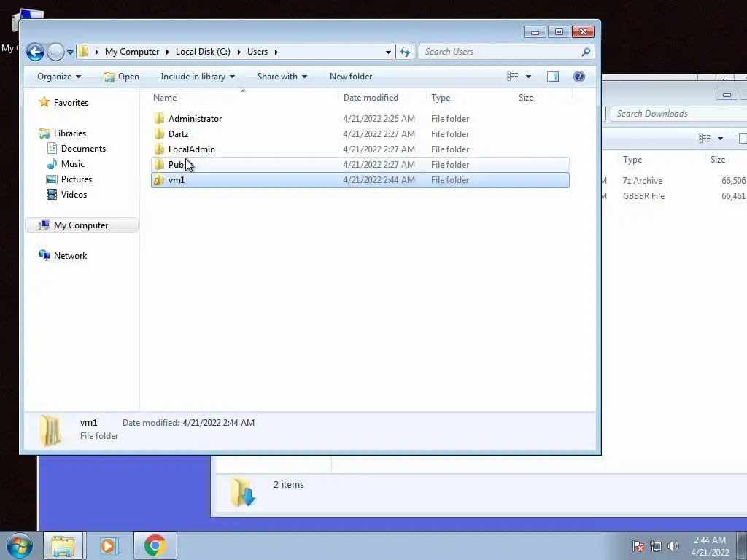The height and width of the screenshot is (560, 747).
Task: Click the Pictures icon in sidebar
Action: click(x=52, y=179)
